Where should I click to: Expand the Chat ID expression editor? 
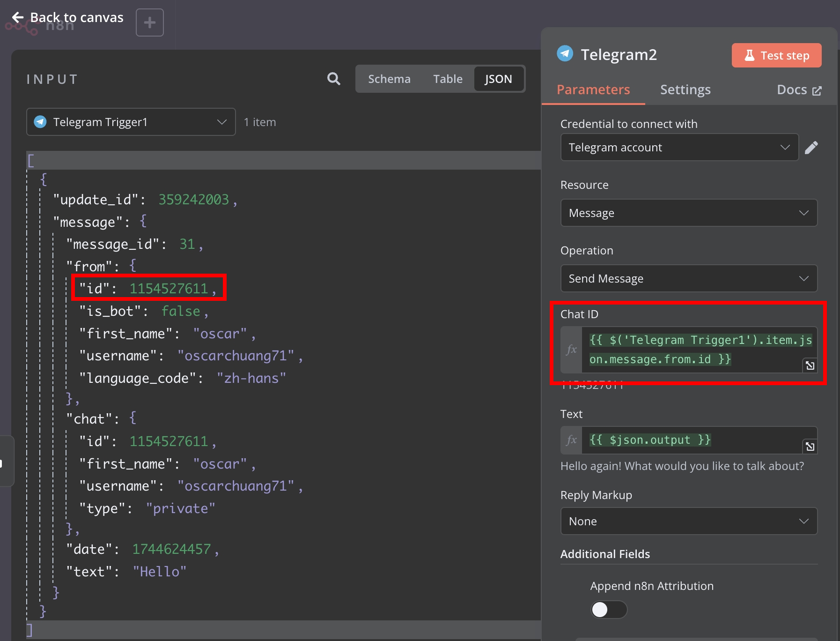coord(810,365)
